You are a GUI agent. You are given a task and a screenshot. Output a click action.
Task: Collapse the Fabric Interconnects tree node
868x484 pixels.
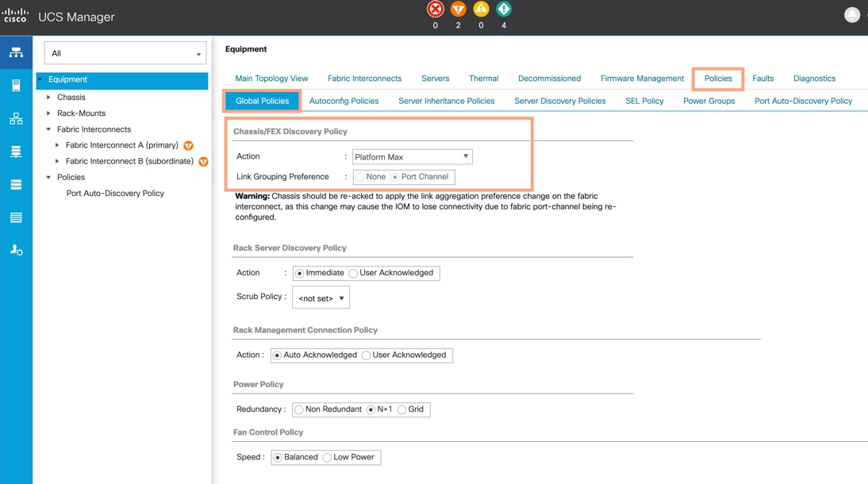click(x=48, y=129)
